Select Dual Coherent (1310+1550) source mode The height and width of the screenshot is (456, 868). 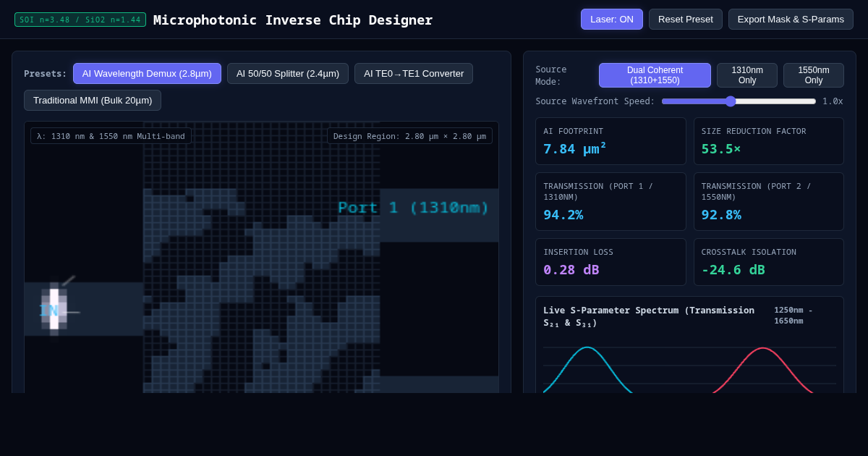655,75
